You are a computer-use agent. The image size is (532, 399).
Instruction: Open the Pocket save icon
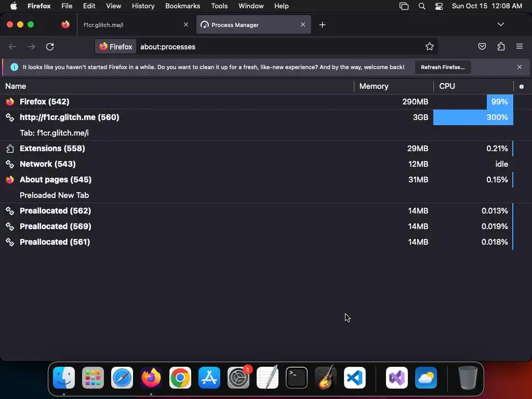point(482,46)
